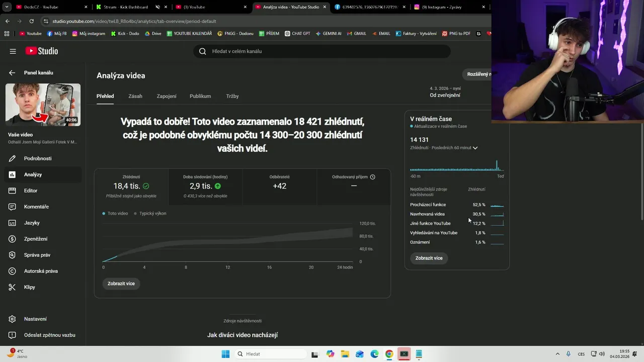Select the Odběratelé metric card
The image size is (644, 362).
pos(280,187)
